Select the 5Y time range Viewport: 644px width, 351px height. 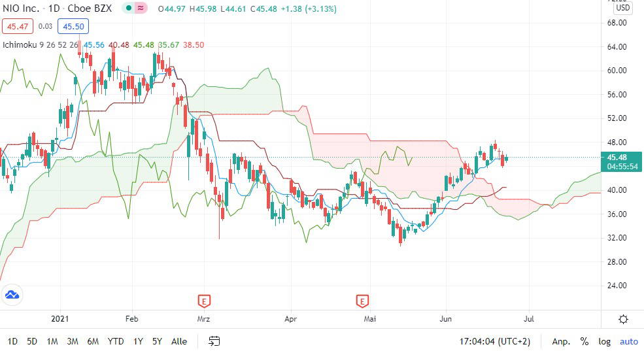tap(157, 341)
